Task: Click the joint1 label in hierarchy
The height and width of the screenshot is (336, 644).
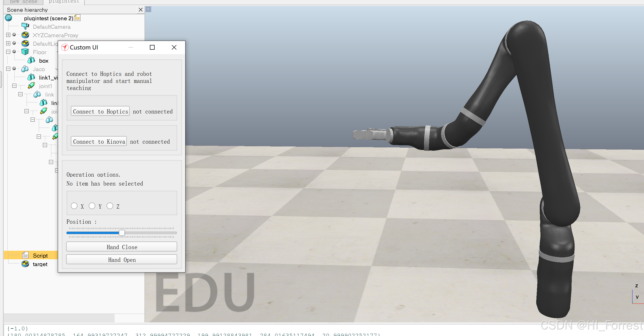Action: pos(45,86)
